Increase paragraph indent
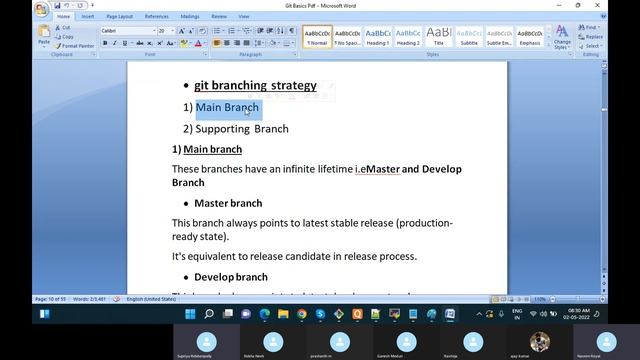640x360 pixels. [270, 31]
